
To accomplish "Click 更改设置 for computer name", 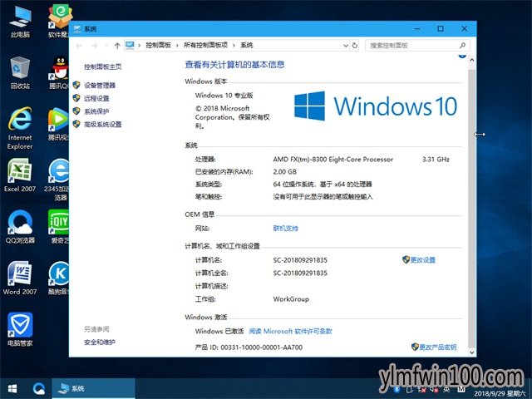I will tap(423, 260).
